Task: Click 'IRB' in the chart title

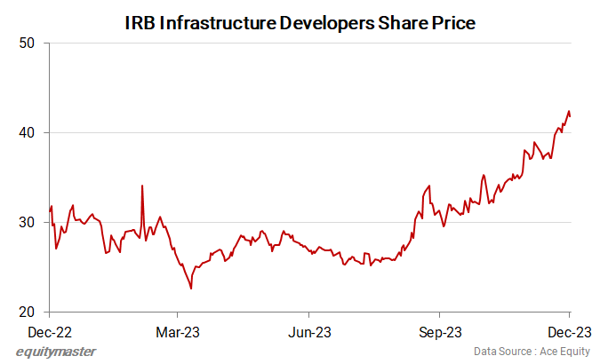Action: [143, 23]
